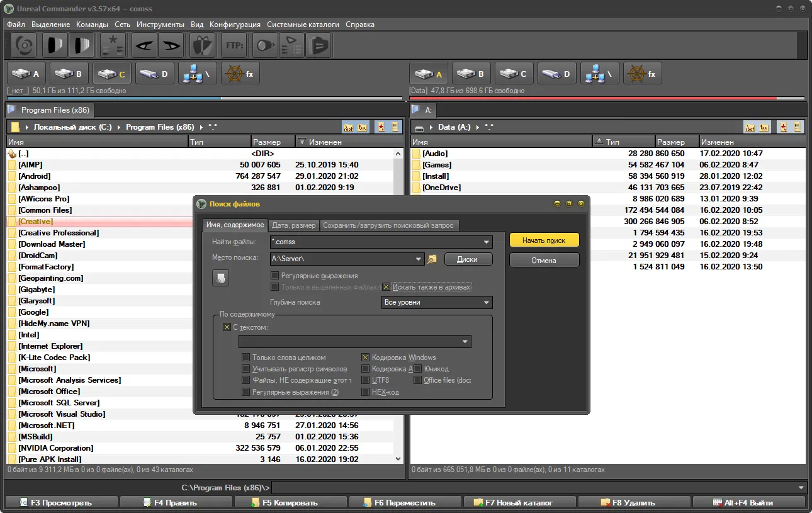Image resolution: width=812 pixels, height=513 pixels.
Task: Browse for search location folder icon
Action: pos(432,259)
